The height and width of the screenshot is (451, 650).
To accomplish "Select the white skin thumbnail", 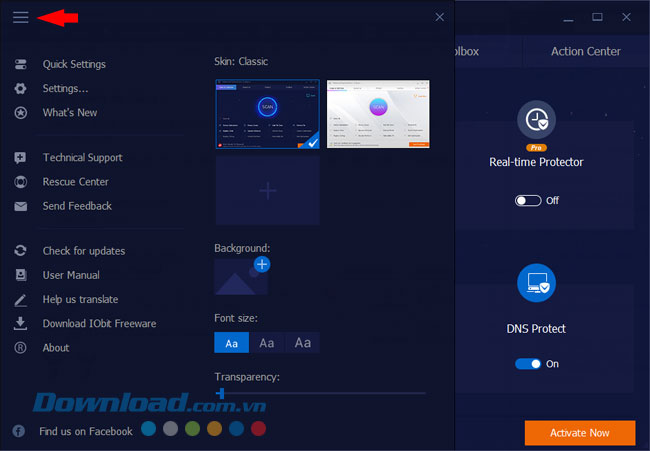I will pos(378,114).
